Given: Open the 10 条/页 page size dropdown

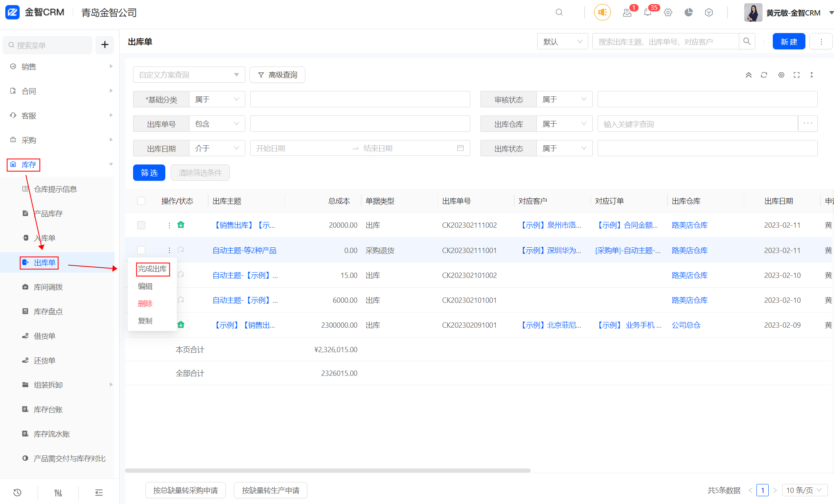Looking at the screenshot, I should (805, 490).
